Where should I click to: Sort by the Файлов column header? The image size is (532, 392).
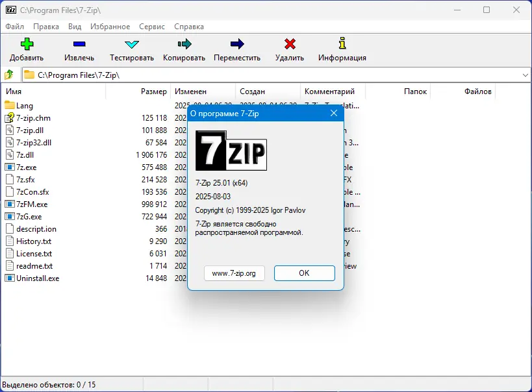462,92
